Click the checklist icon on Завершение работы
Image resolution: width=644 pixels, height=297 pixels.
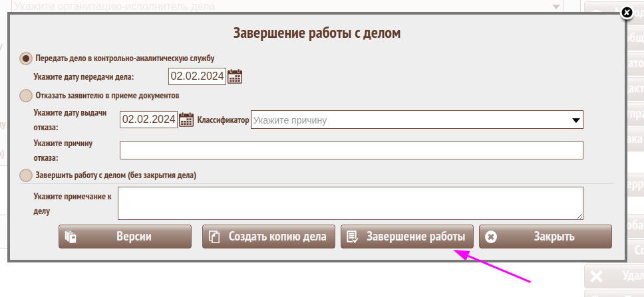[353, 237]
